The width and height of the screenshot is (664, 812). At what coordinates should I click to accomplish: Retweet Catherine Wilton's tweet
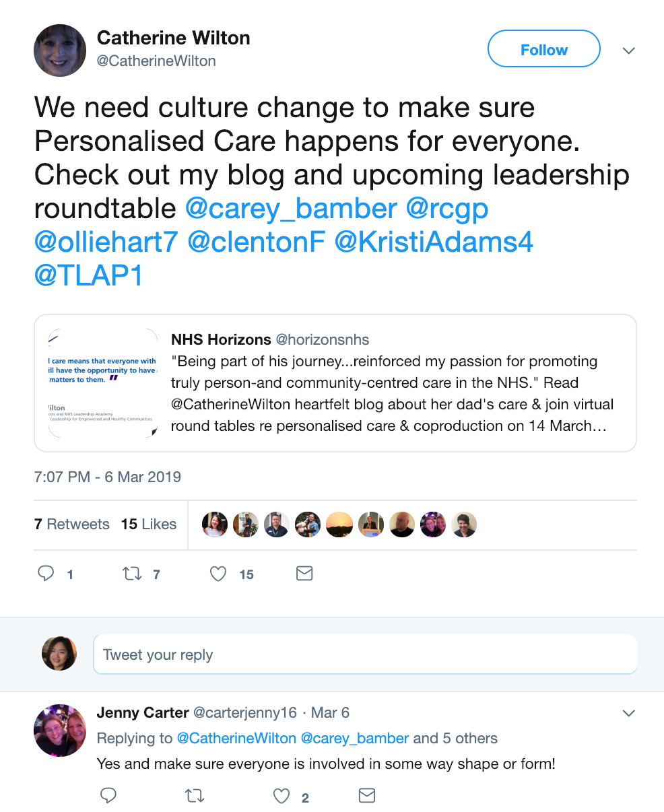[132, 574]
